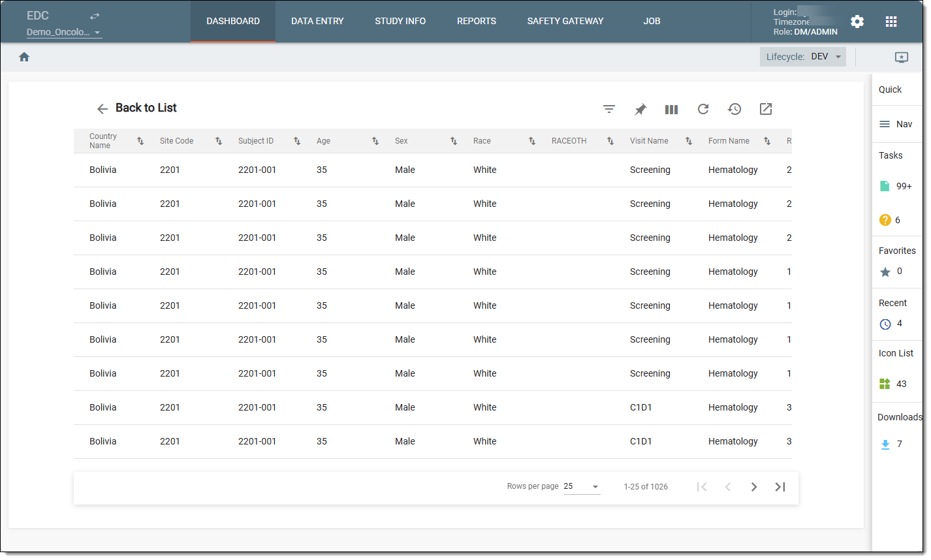Open the history clock icon

[x=734, y=109]
